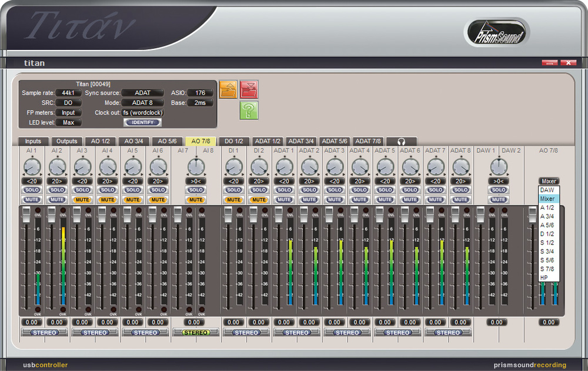This screenshot has height=371, width=588.
Task: Click the AO 7/8 Mixer source dropdown
Action: pyautogui.click(x=549, y=181)
